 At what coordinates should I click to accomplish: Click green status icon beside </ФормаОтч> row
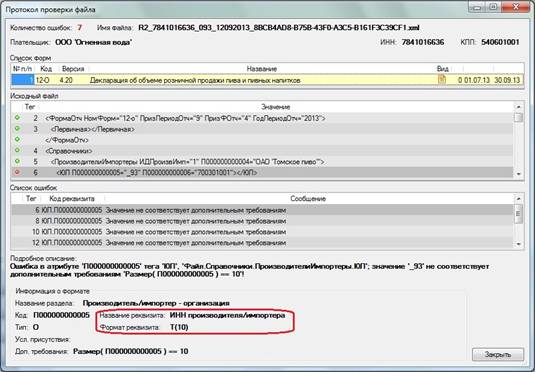pyautogui.click(x=17, y=140)
